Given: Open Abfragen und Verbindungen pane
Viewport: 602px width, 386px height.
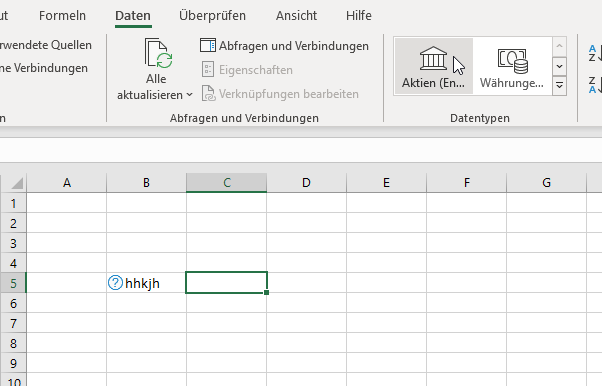Looking at the screenshot, I should pyautogui.click(x=284, y=46).
